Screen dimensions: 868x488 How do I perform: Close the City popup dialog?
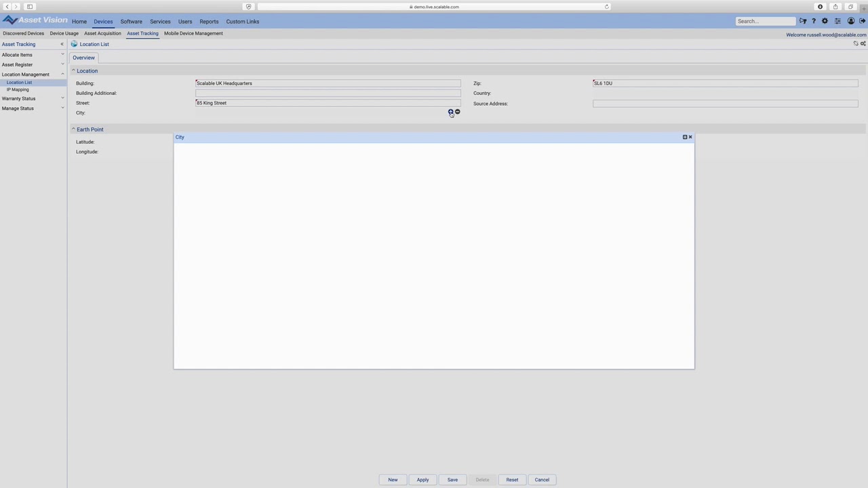(x=690, y=137)
